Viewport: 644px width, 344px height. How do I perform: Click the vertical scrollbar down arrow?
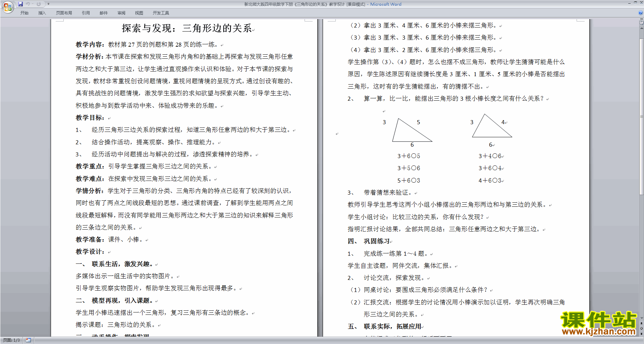pos(642,318)
